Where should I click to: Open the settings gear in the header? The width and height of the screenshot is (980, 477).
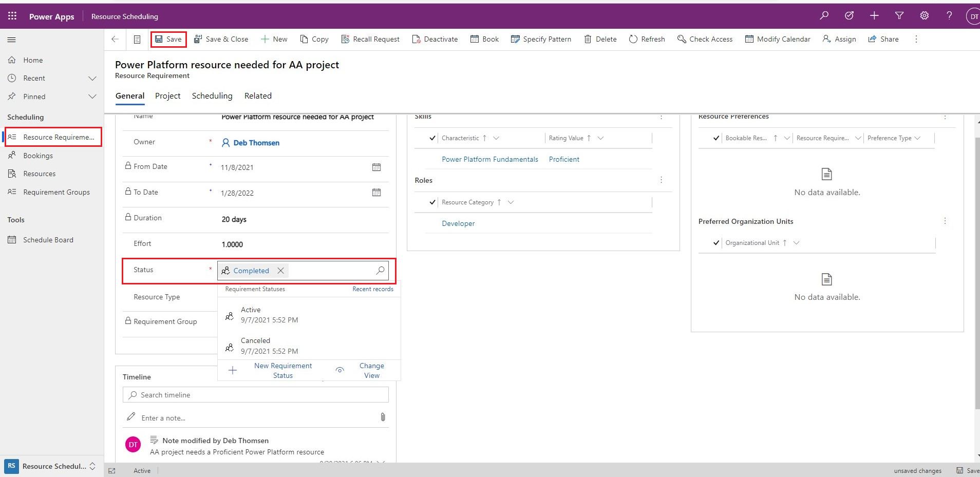tap(925, 16)
